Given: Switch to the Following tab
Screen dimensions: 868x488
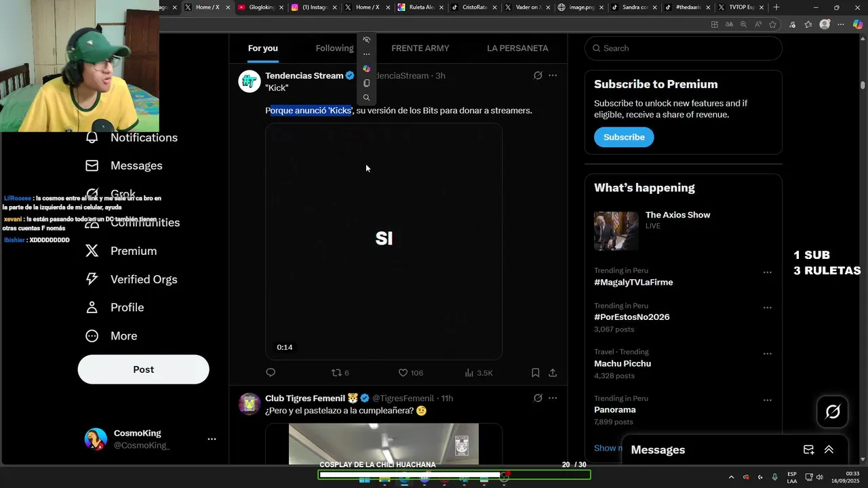Looking at the screenshot, I should tap(334, 48).
